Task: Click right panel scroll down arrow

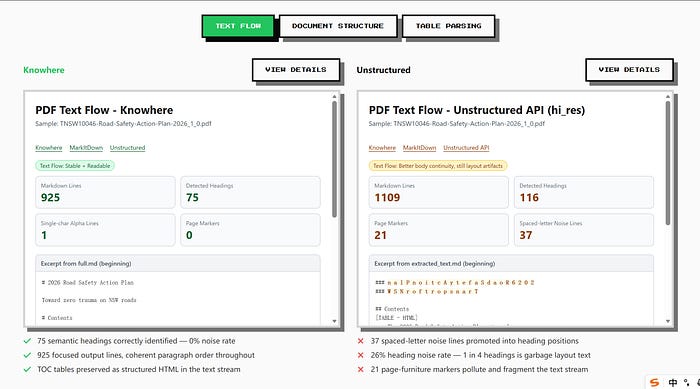Action: 668,321
